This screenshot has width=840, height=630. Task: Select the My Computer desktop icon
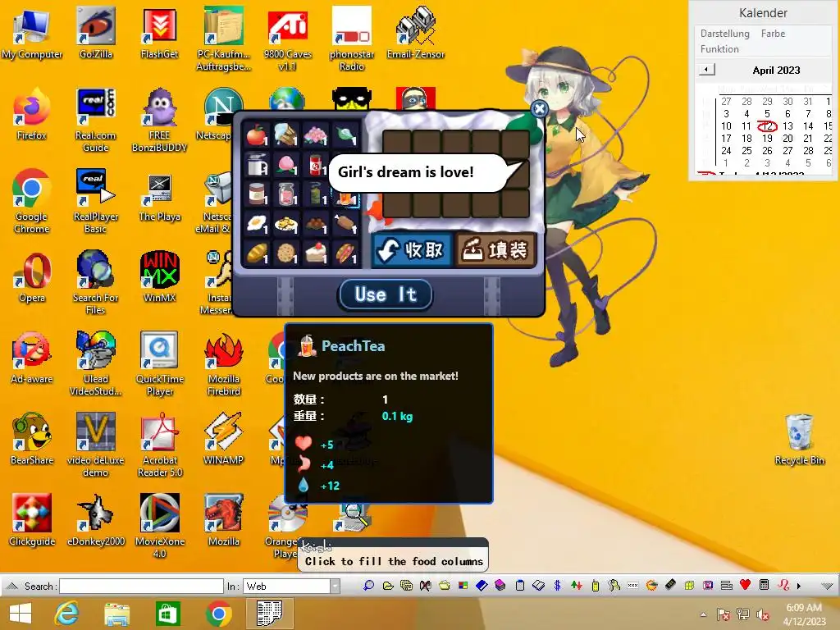(32, 33)
